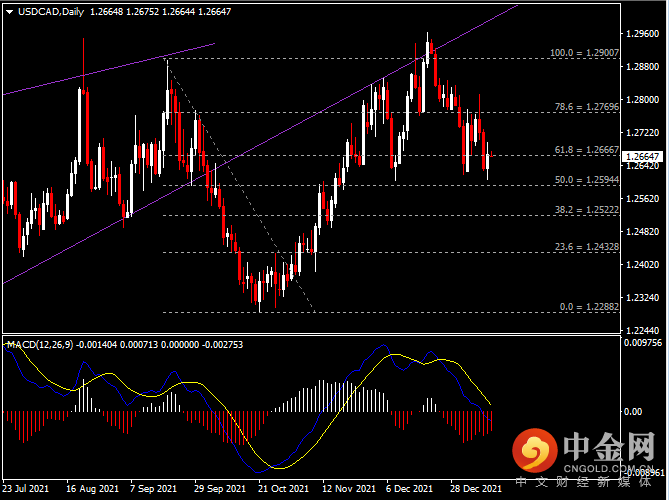Select the 16 Aug 2021 date label
The width and height of the screenshot is (669, 500).
[92, 488]
